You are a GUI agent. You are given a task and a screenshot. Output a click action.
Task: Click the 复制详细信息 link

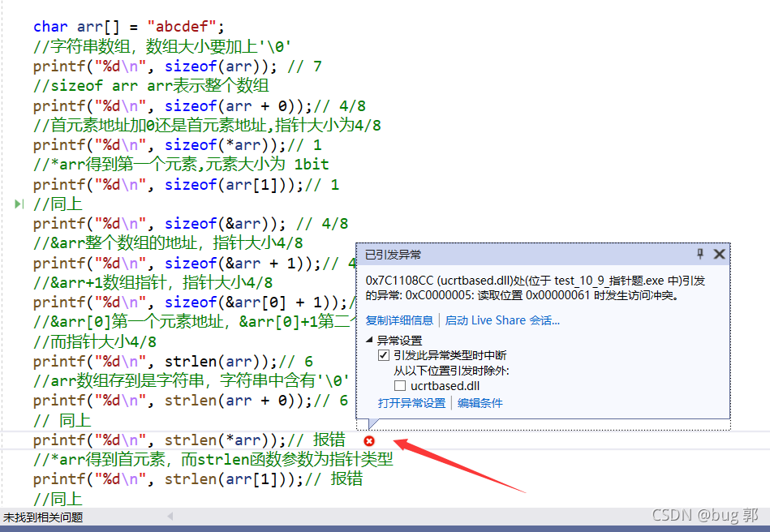[399, 320]
